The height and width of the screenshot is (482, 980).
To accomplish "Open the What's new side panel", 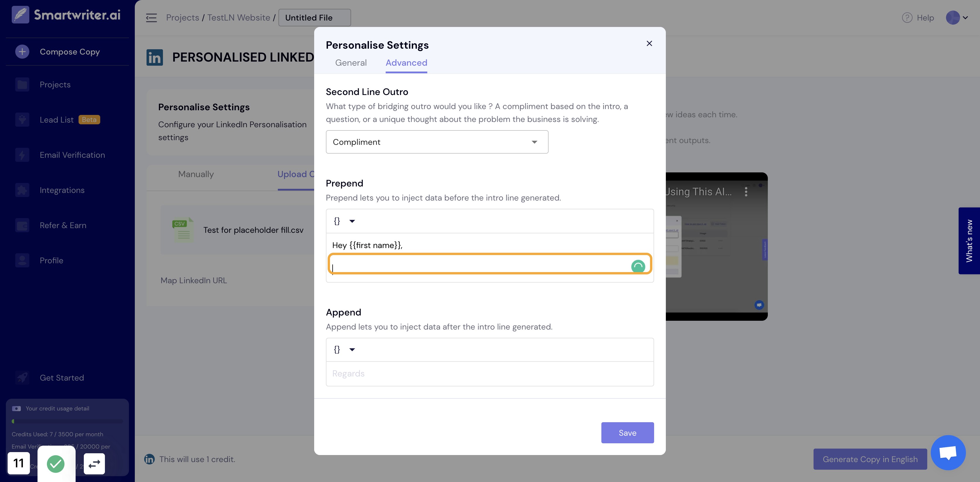I will [969, 241].
